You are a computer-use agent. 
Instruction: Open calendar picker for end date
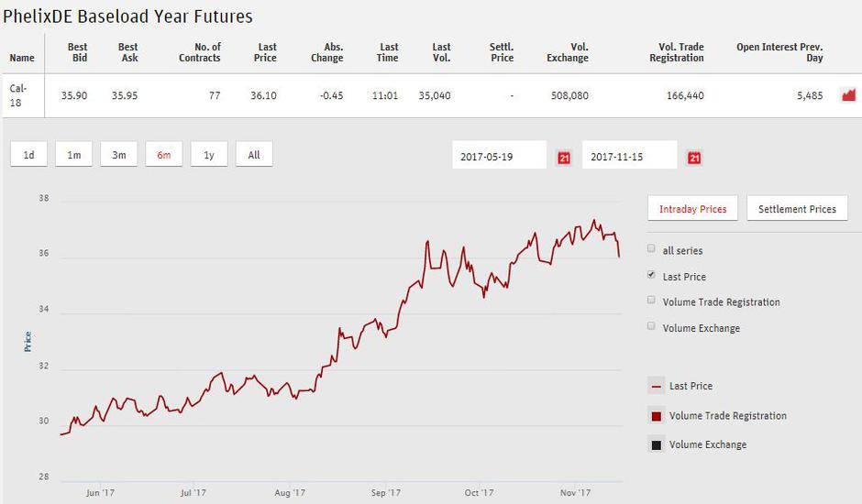694,158
